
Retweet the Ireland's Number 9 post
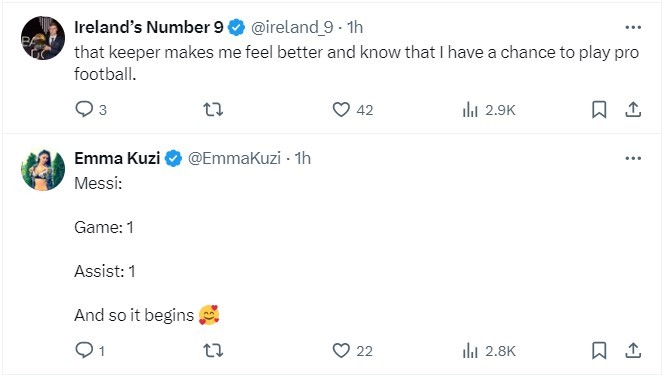tap(213, 109)
